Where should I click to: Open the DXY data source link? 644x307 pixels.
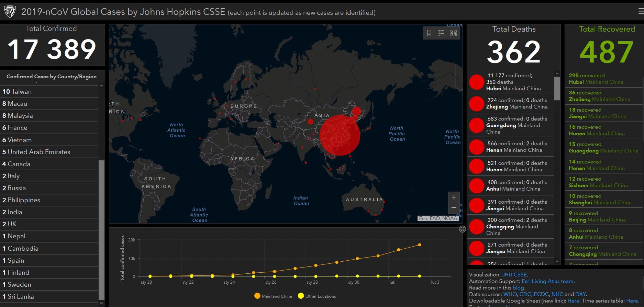pos(580,294)
